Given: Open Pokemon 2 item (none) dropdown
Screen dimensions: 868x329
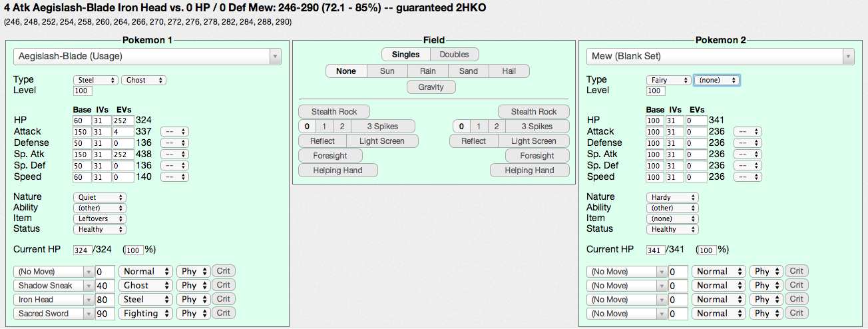Looking at the screenshot, I should coord(672,218).
